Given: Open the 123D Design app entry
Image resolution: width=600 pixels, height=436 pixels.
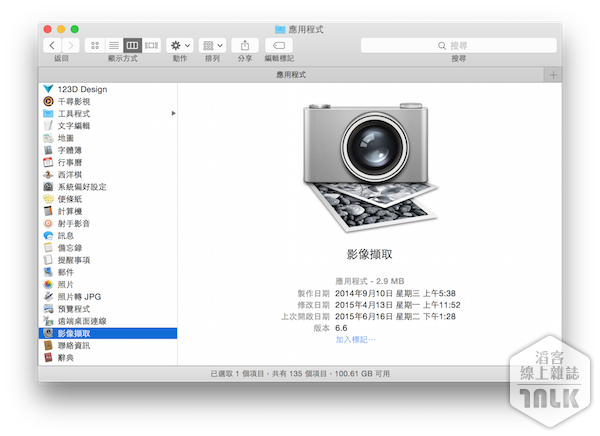Looking at the screenshot, I should click(81, 90).
